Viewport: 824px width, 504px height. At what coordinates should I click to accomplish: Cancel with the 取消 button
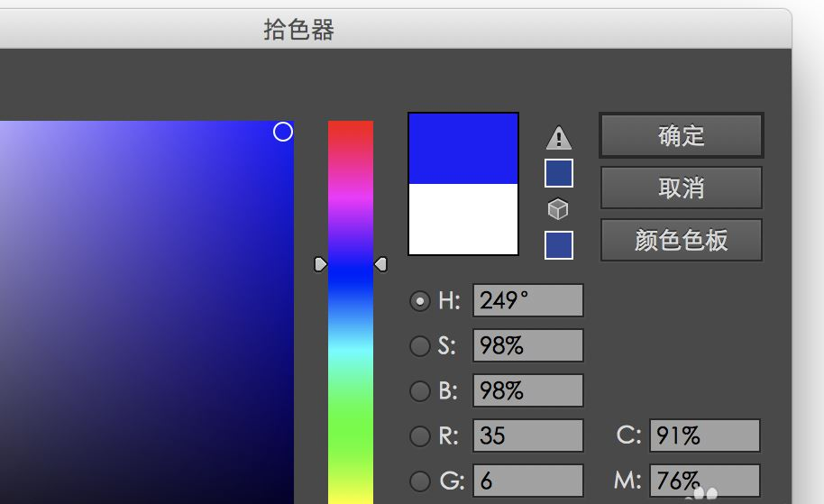coord(681,188)
